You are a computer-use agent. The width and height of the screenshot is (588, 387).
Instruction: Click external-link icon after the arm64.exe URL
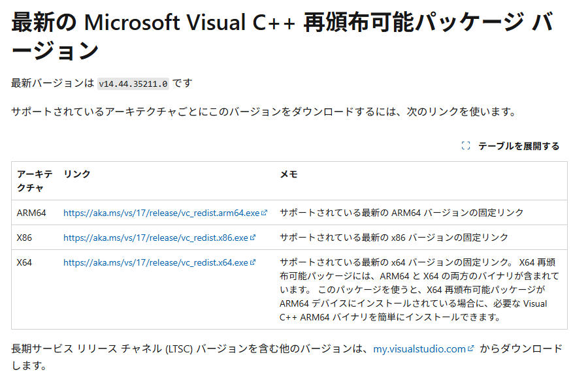265,213
